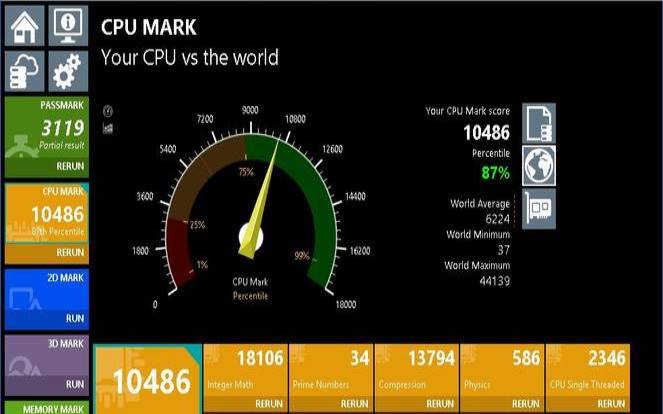Click the small help icon beside gauge
Viewport: 663px width, 414px height.
point(108,111)
